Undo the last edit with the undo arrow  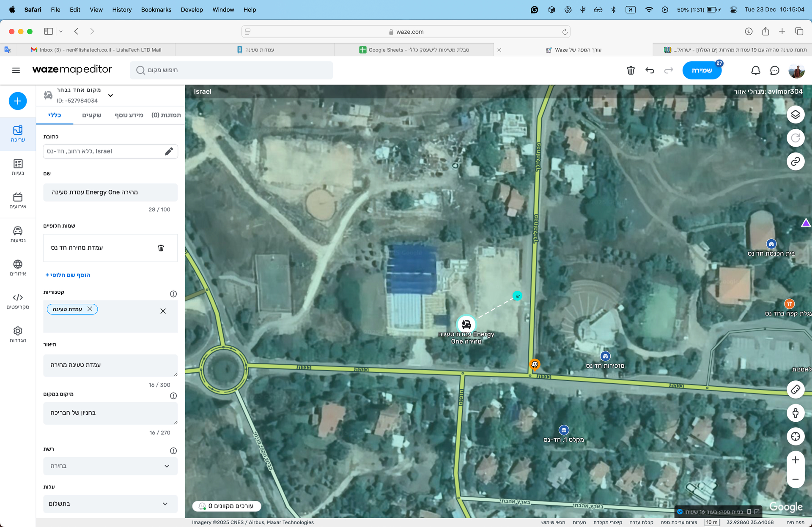[x=650, y=70]
